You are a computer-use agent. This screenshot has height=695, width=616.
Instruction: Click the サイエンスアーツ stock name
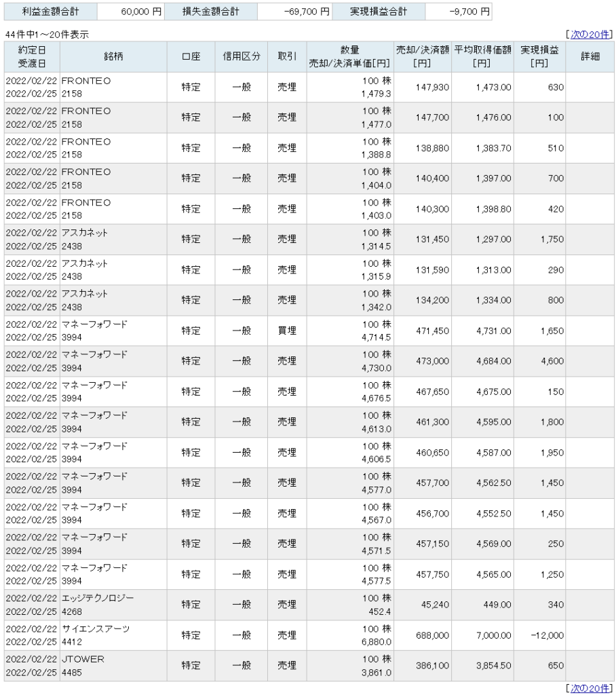point(96,628)
